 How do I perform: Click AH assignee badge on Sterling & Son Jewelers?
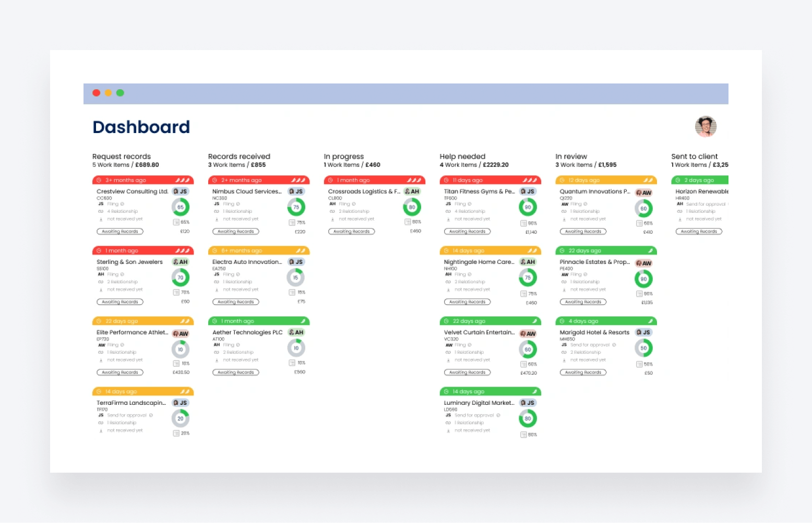180,262
